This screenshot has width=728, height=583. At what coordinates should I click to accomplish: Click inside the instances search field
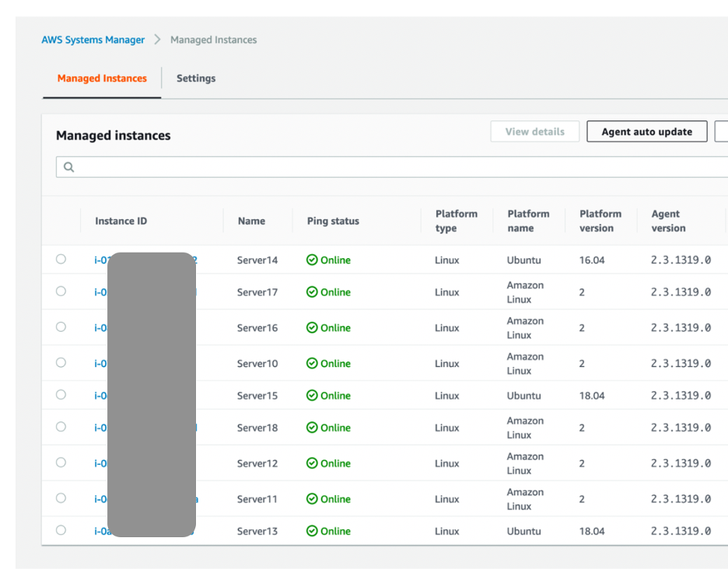(x=311, y=166)
